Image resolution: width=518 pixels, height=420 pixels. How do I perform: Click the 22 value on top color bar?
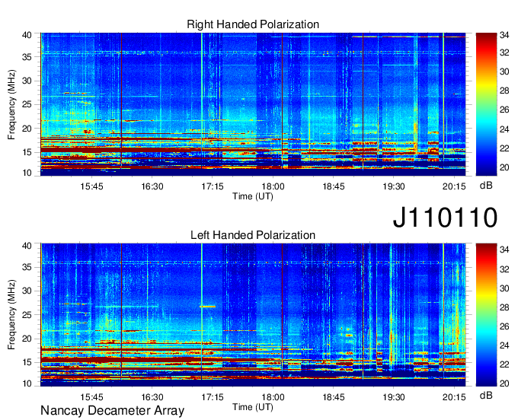(504, 148)
